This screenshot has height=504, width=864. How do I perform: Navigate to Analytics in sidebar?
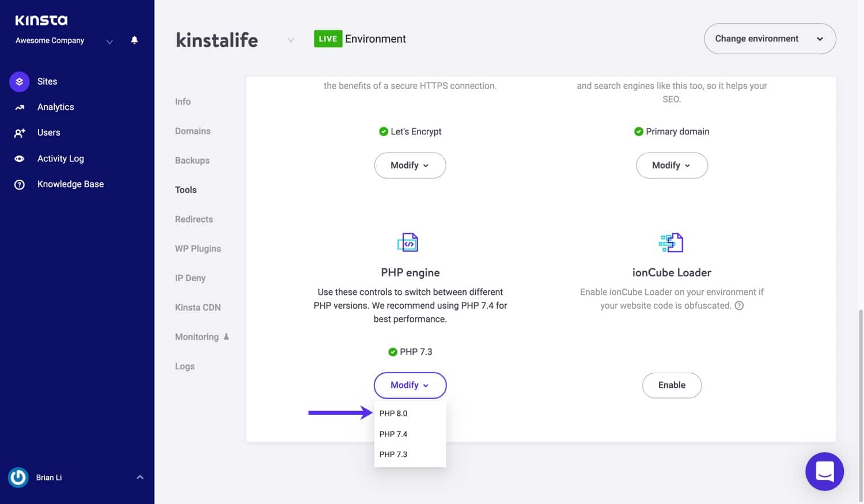click(x=55, y=107)
